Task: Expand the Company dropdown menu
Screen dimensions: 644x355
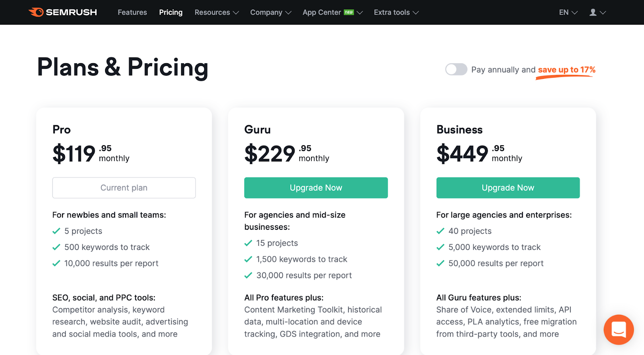Action: (270, 12)
